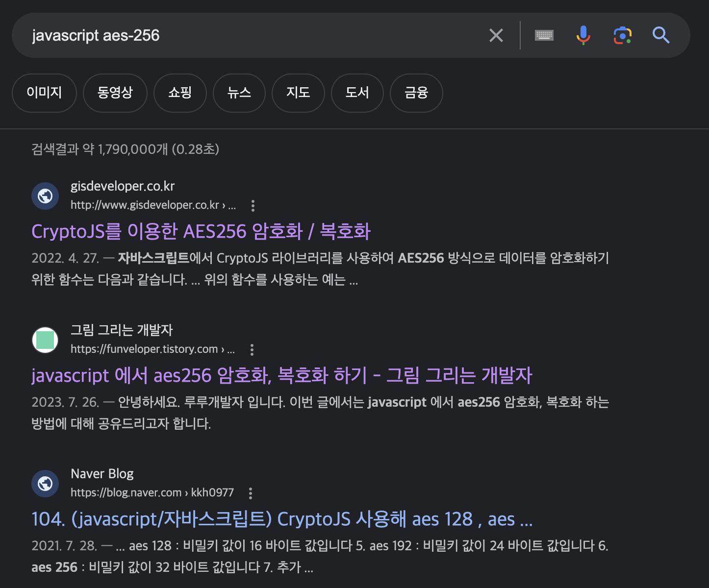Screen dimensions: 709x588
Task: Click the Naver Blog site name
Action: [102, 474]
